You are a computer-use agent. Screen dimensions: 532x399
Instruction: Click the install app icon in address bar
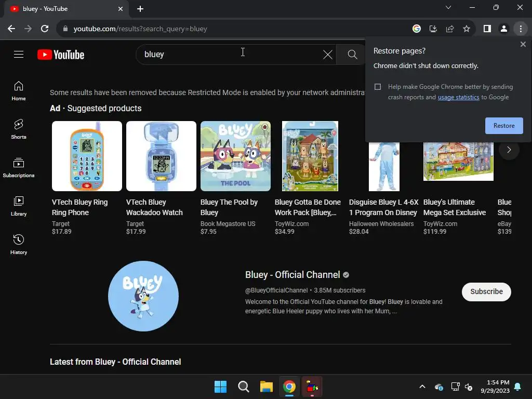(x=433, y=29)
